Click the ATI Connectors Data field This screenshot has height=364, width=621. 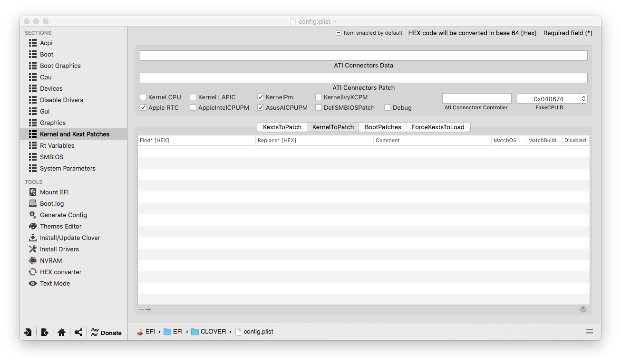(363, 56)
